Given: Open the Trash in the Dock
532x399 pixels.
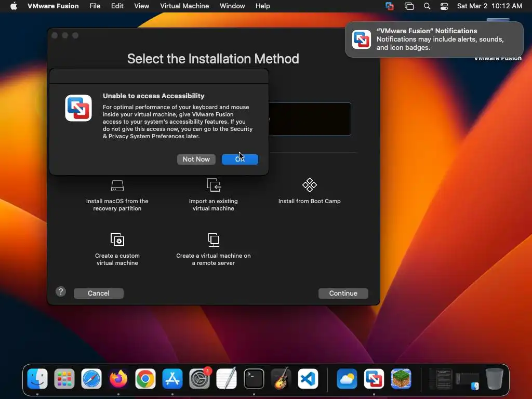Looking at the screenshot, I should tap(495, 378).
